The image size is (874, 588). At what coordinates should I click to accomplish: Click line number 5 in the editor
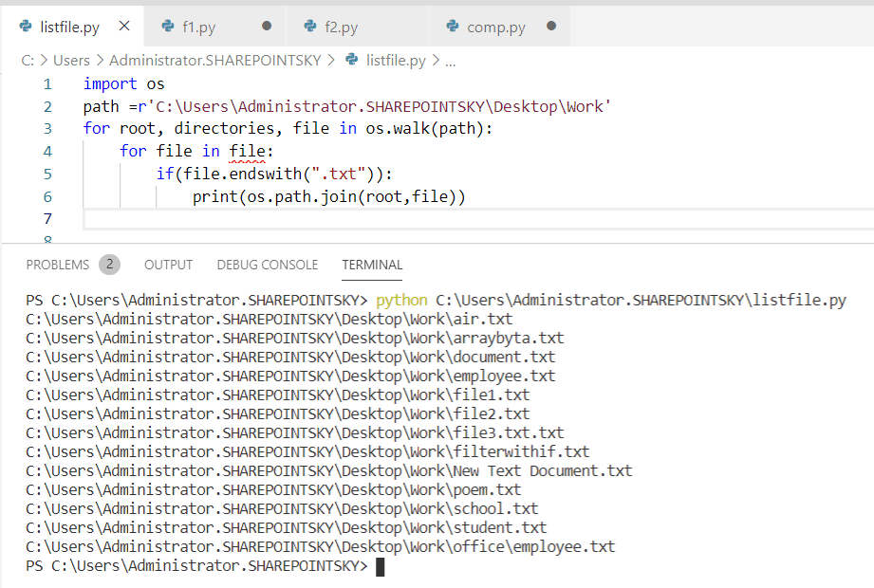47,174
